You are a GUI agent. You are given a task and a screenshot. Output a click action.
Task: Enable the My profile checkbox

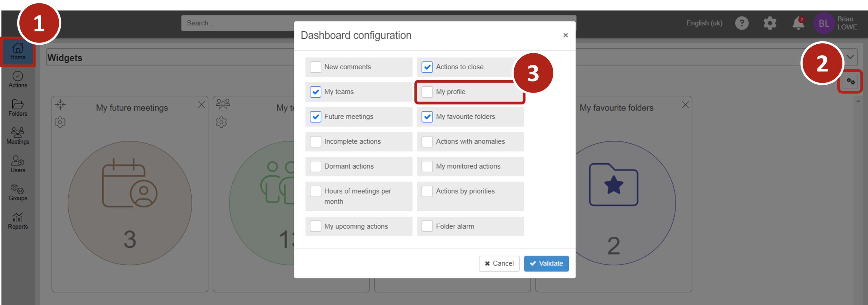(427, 92)
